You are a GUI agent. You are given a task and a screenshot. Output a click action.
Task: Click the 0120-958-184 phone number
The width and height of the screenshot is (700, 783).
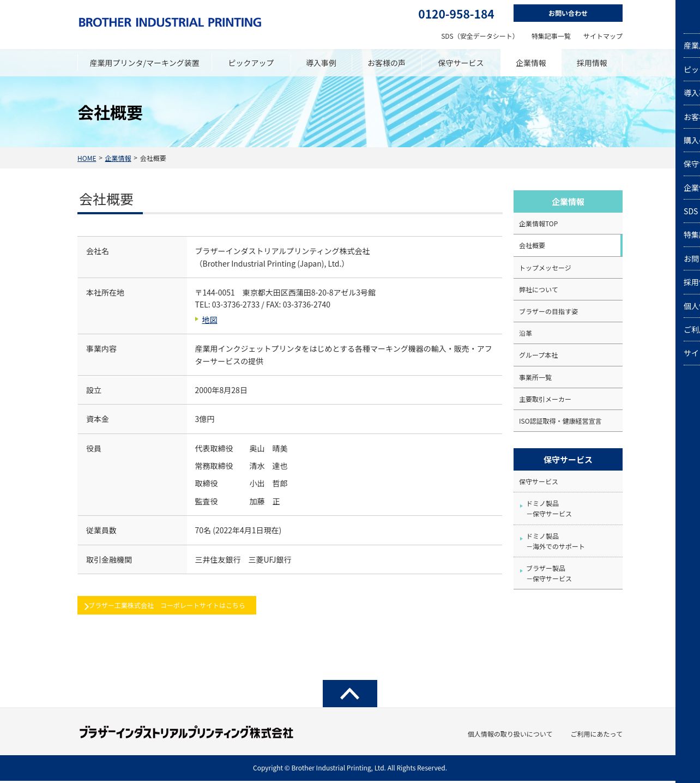[456, 14]
